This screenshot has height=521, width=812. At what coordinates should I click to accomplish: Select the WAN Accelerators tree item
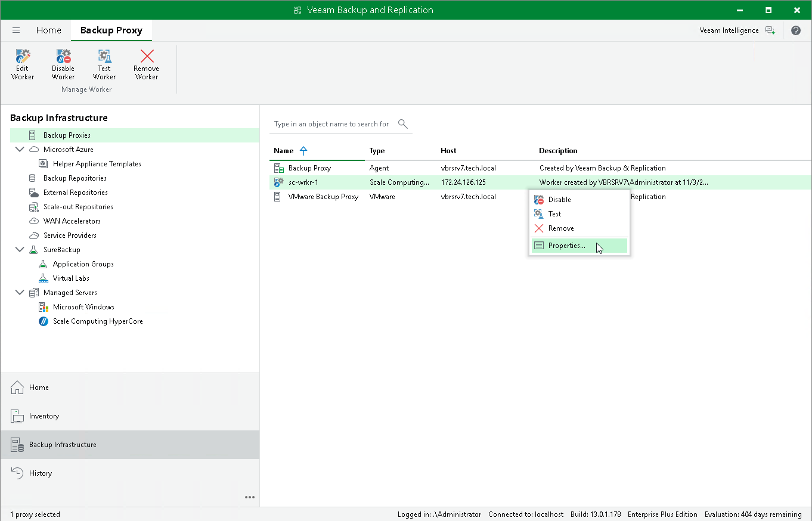[x=72, y=221]
